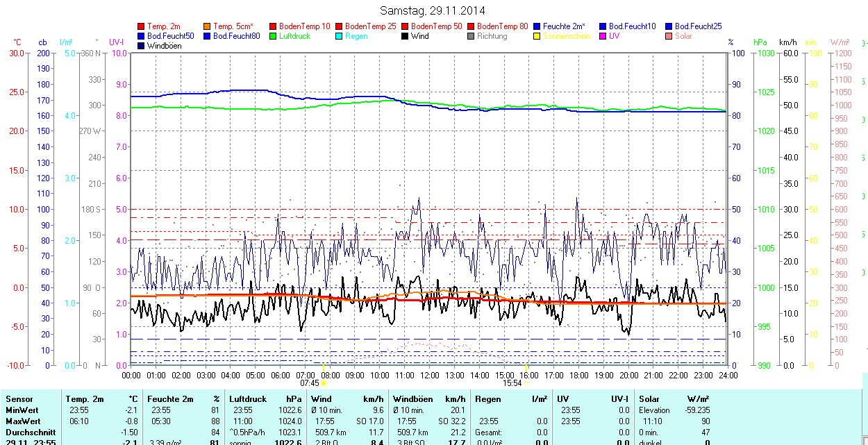The image size is (868, 445).
Task: Select the Solar legend label
Action: [x=683, y=36]
